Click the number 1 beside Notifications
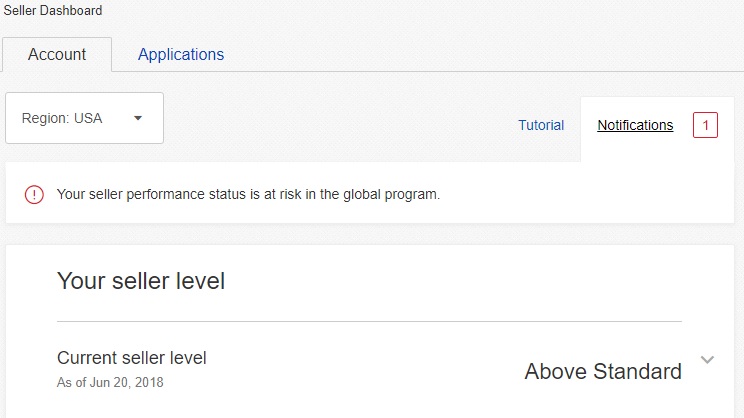 point(705,125)
